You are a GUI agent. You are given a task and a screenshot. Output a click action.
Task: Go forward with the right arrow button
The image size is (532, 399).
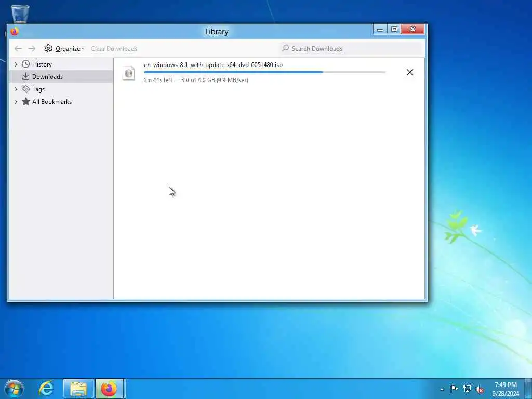32,49
